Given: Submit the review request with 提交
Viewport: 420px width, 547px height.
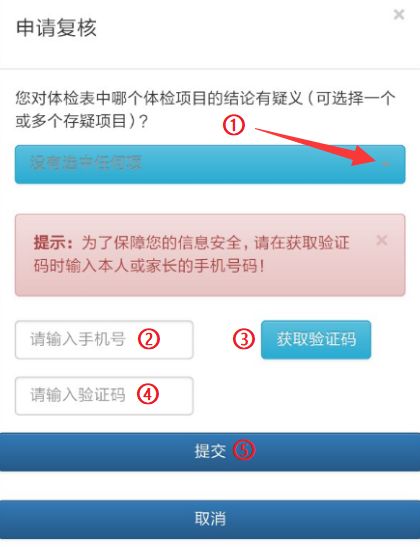Looking at the screenshot, I should coord(210,452).
